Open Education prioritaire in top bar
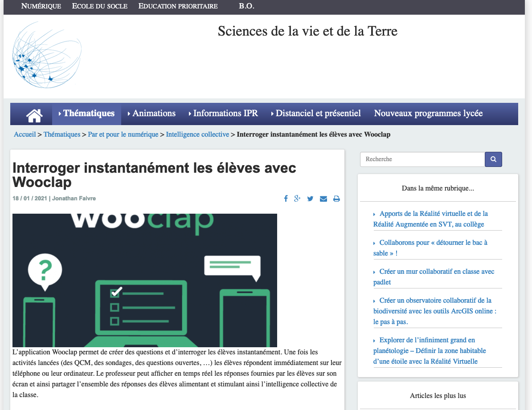 (x=178, y=6)
